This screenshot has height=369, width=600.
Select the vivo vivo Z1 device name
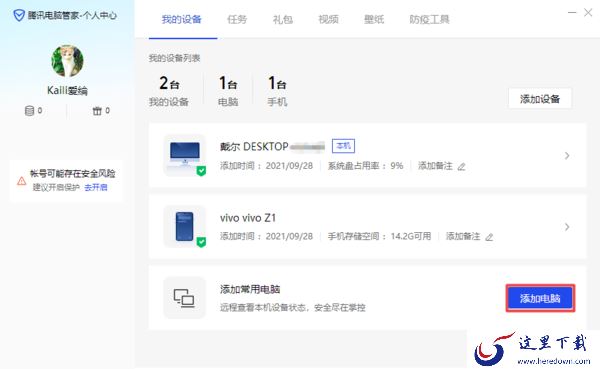[x=248, y=218]
